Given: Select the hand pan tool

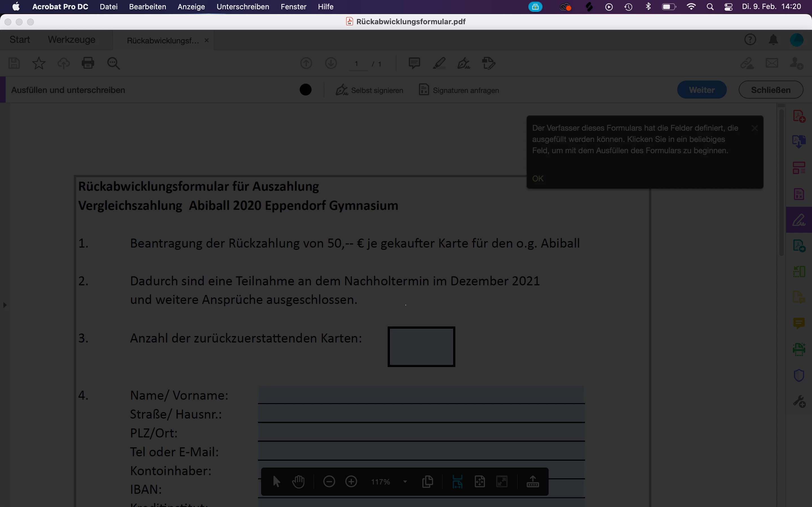Looking at the screenshot, I should [298, 482].
